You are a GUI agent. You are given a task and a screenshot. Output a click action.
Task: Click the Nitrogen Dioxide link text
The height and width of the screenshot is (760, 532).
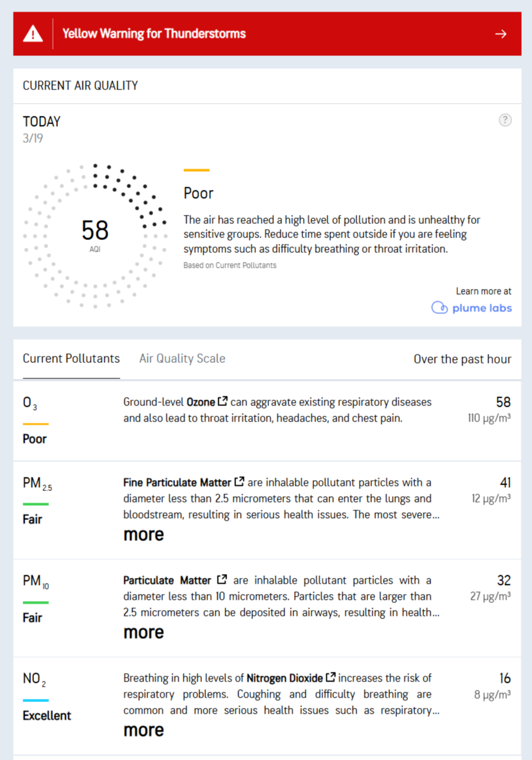pos(285,678)
